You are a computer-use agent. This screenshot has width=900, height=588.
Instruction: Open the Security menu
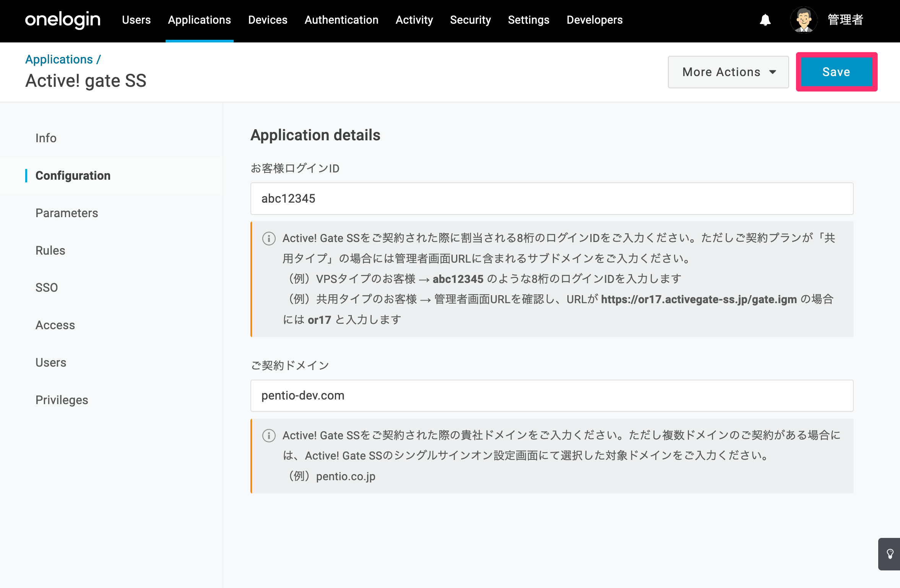[470, 20]
